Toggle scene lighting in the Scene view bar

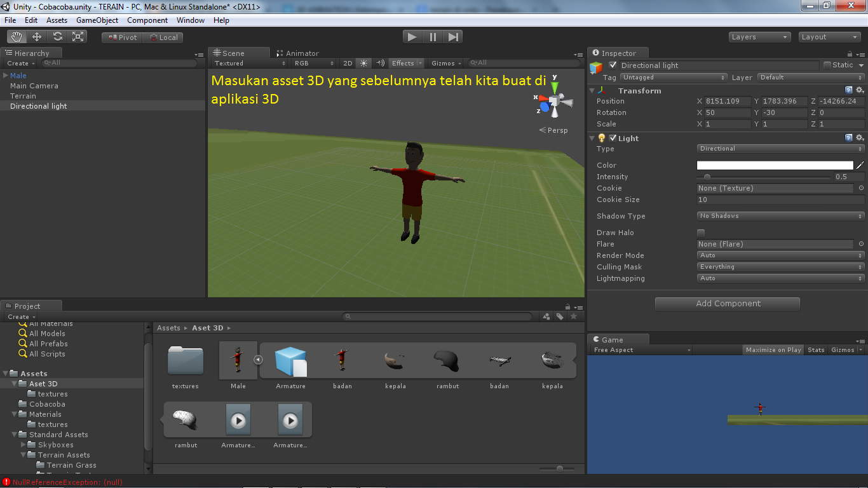click(x=363, y=63)
